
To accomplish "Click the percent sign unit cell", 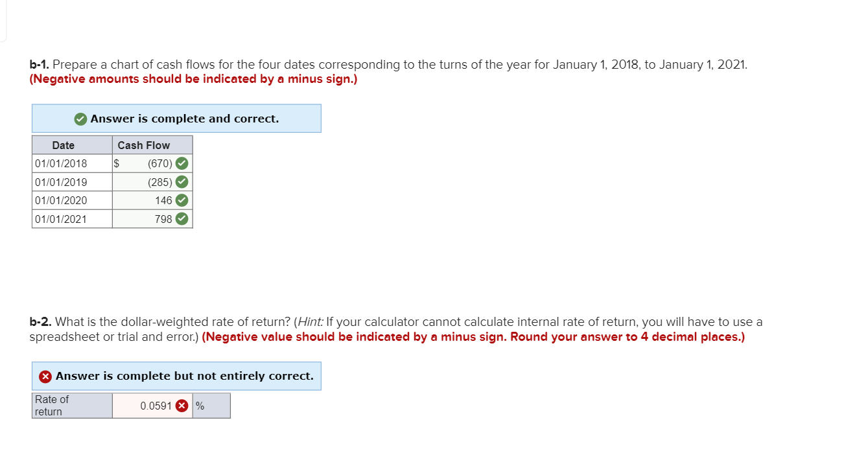I will coord(211,406).
